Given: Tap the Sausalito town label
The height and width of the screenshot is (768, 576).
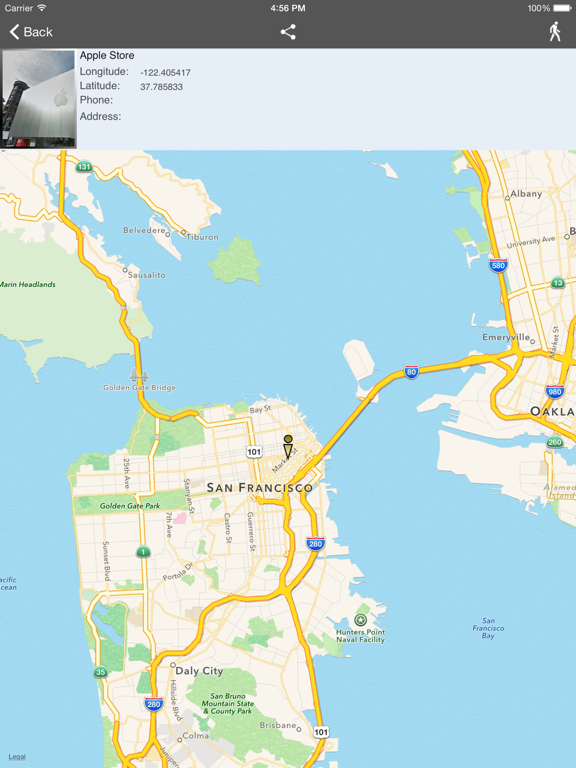Looking at the screenshot, I should click(146, 275).
